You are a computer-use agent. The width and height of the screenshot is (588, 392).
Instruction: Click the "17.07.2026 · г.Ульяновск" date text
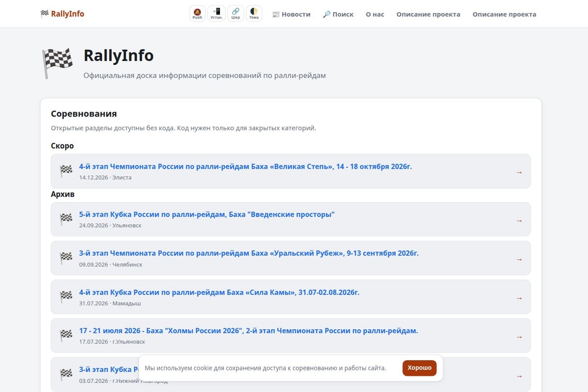coord(112,342)
